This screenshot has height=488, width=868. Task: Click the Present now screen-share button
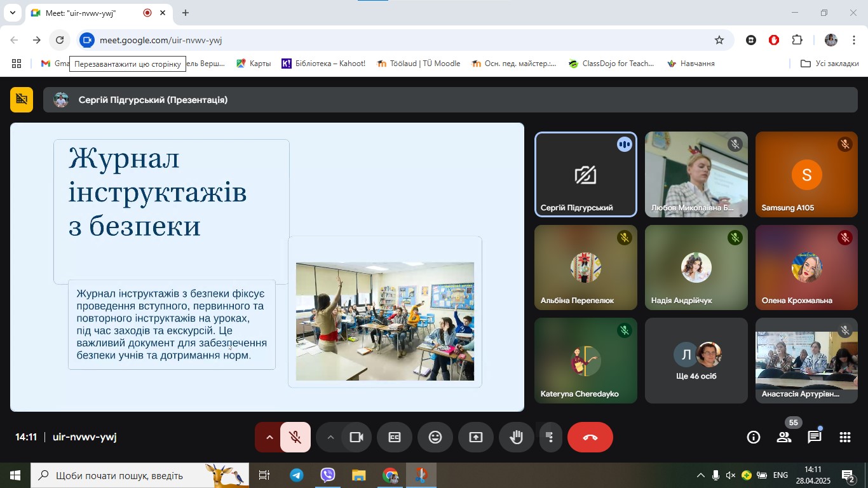pos(476,437)
